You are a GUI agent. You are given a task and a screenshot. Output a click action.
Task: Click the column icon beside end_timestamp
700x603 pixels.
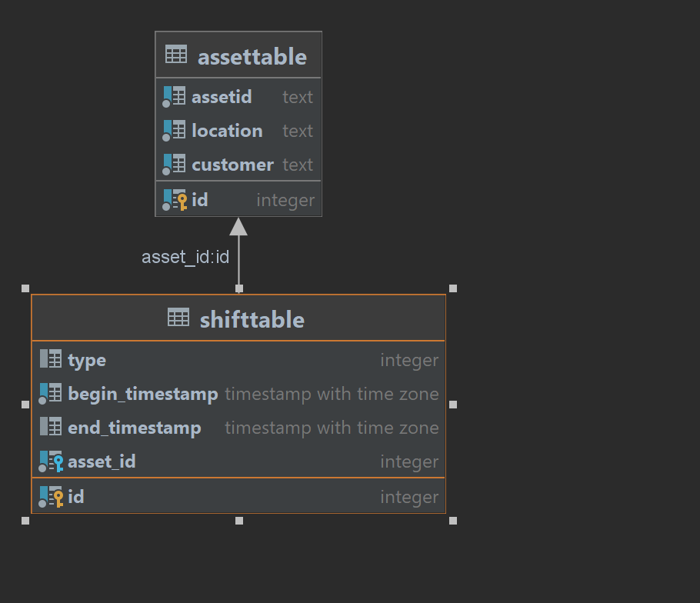coord(52,428)
